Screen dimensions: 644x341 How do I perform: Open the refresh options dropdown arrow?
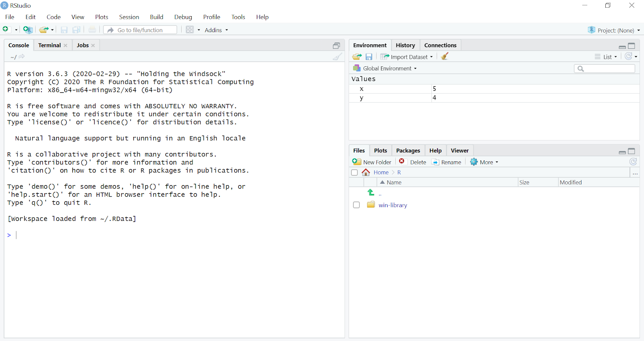636,57
